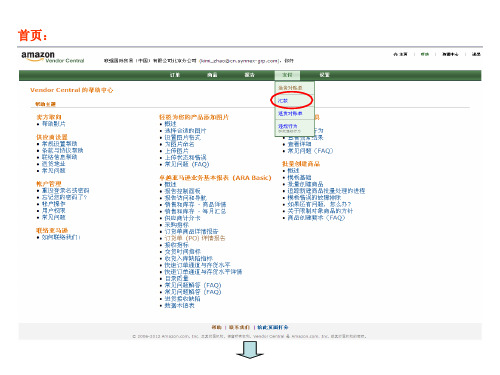This screenshot has height=375, width=500.
Task: Open 销售和库存 - 每月汇总 link
Action: pos(195,211)
